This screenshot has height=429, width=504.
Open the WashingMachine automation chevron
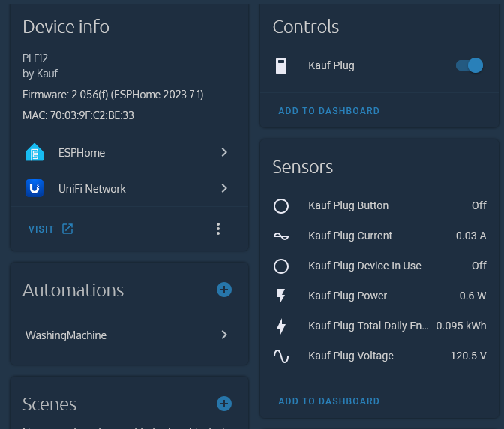point(223,335)
